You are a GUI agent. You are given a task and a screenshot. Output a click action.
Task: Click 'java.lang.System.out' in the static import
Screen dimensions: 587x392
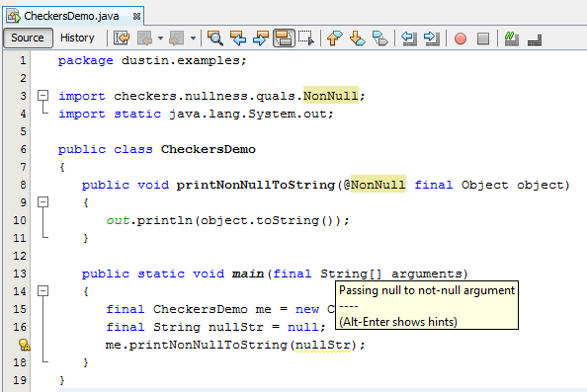[x=247, y=114]
